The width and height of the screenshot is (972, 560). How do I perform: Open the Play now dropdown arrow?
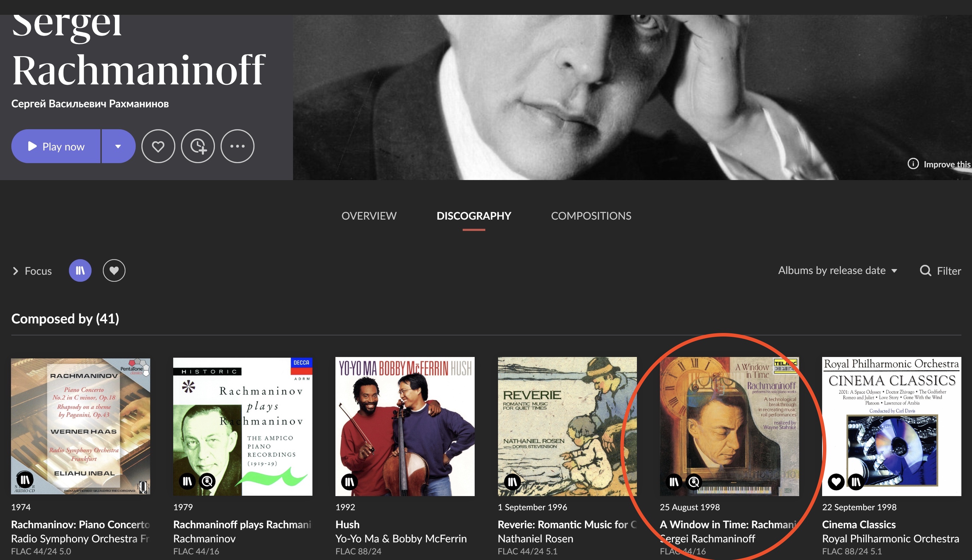coord(118,147)
